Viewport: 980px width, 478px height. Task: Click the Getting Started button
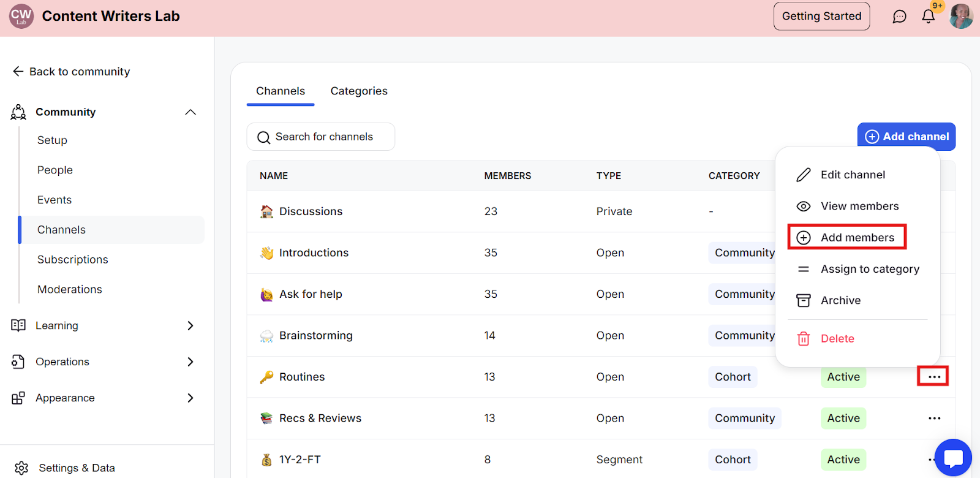pos(821,17)
